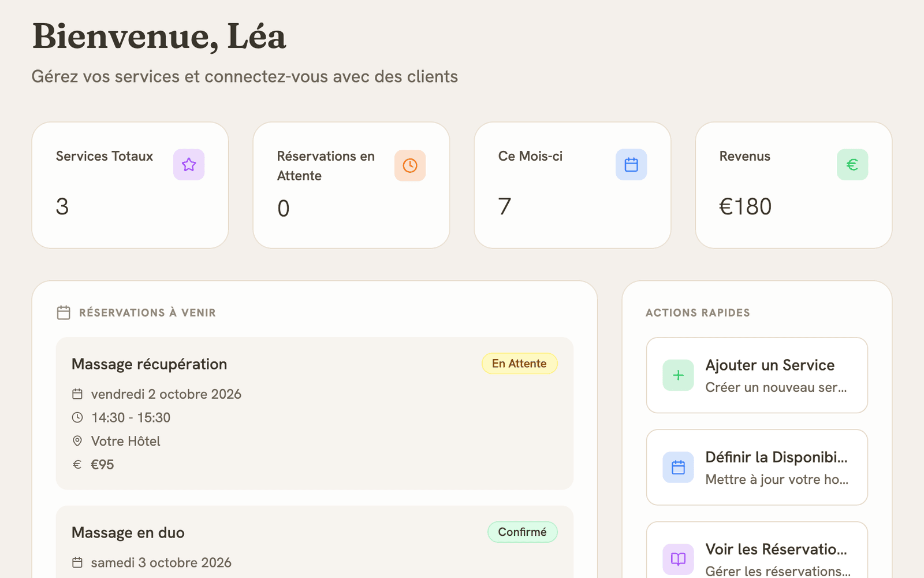Click the En Attente status badge
This screenshot has width=924, height=578.
[519, 364]
